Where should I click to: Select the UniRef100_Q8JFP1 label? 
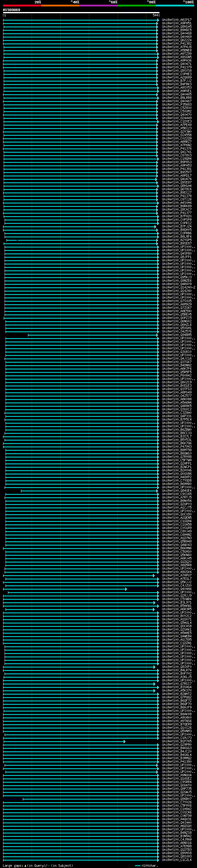coord(176,257)
